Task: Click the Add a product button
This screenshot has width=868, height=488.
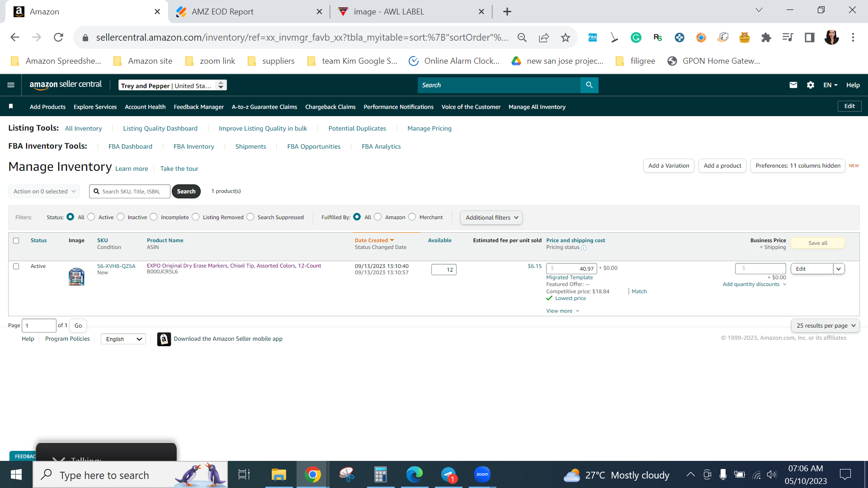Action: [x=722, y=166]
